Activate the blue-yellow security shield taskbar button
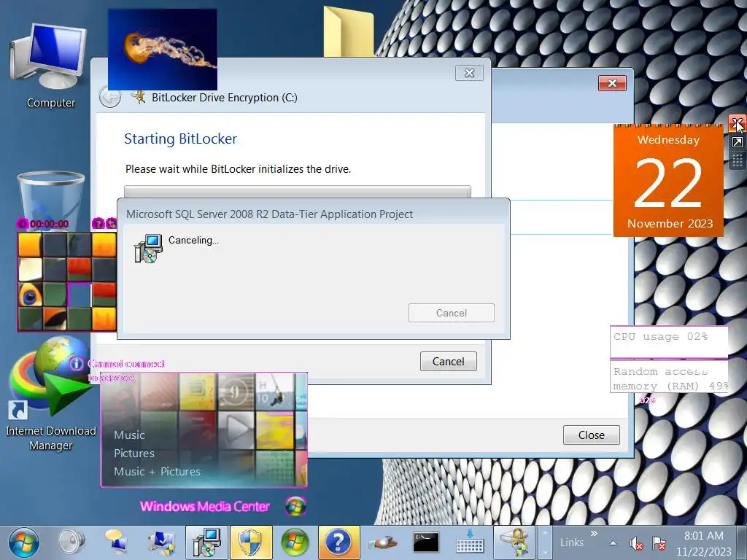 pos(251,542)
